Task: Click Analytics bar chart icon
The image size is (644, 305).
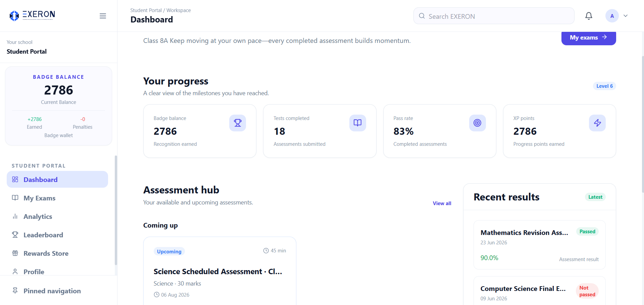Action: pos(15,216)
